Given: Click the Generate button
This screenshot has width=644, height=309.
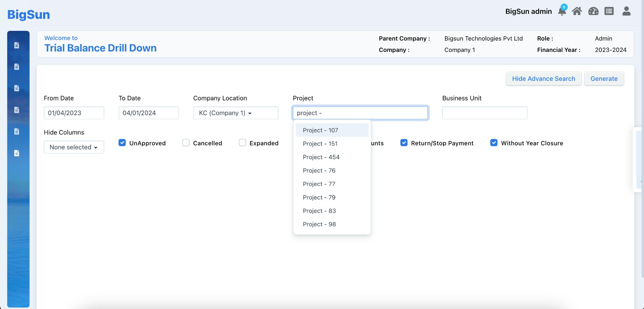Looking at the screenshot, I should tap(604, 79).
